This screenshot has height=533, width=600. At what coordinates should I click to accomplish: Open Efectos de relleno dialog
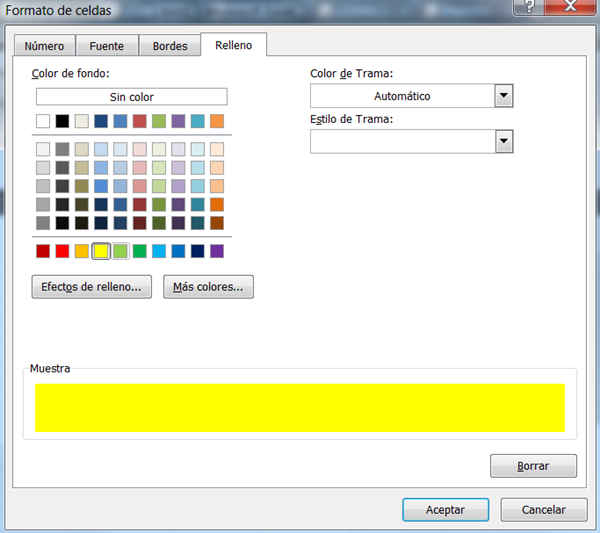91,287
